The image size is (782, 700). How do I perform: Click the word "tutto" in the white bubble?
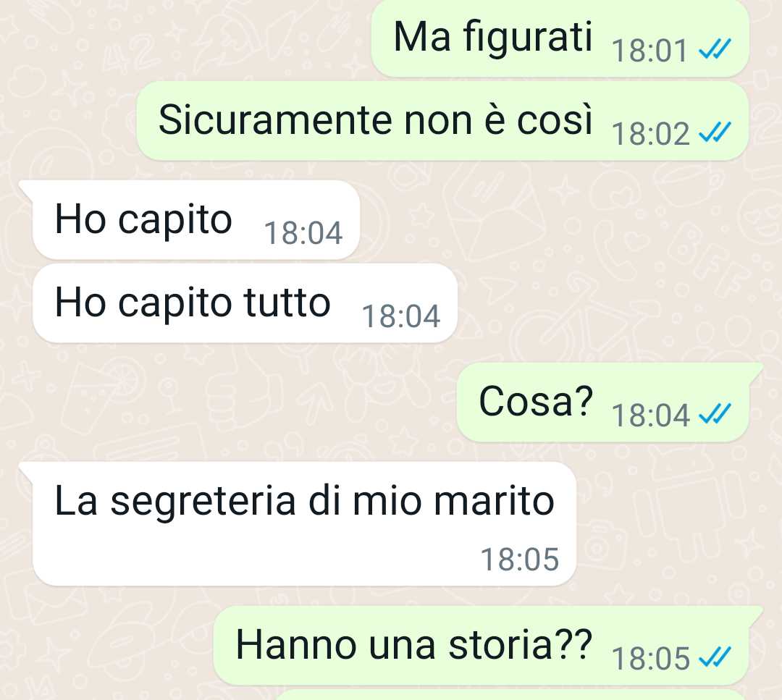click(287, 302)
